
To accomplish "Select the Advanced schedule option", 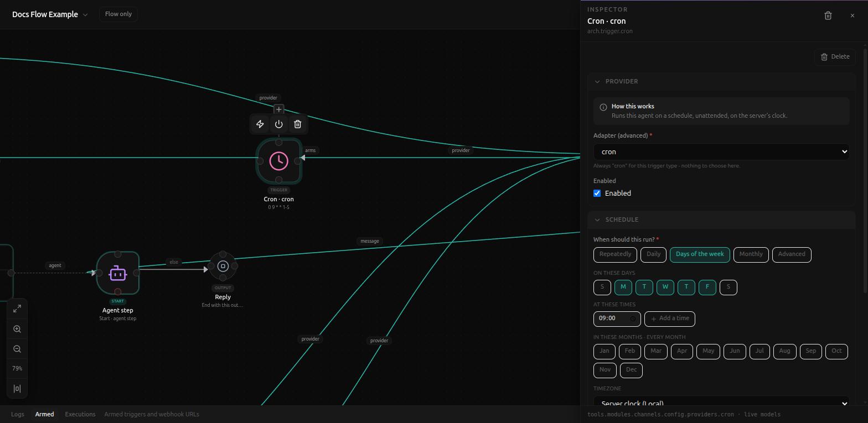I will click(792, 254).
